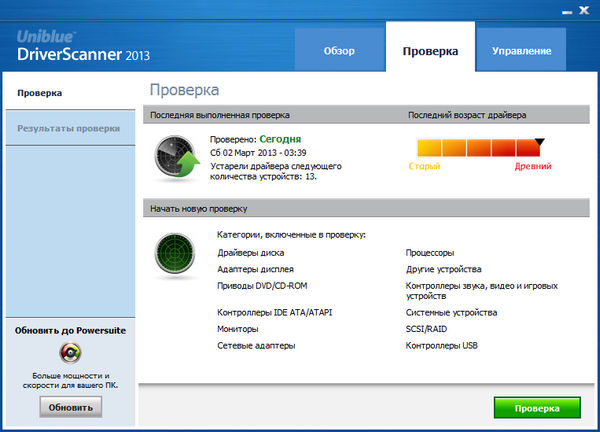Open Результаты проверки in the sidebar
Screen dimensions: 600x432
69,128
